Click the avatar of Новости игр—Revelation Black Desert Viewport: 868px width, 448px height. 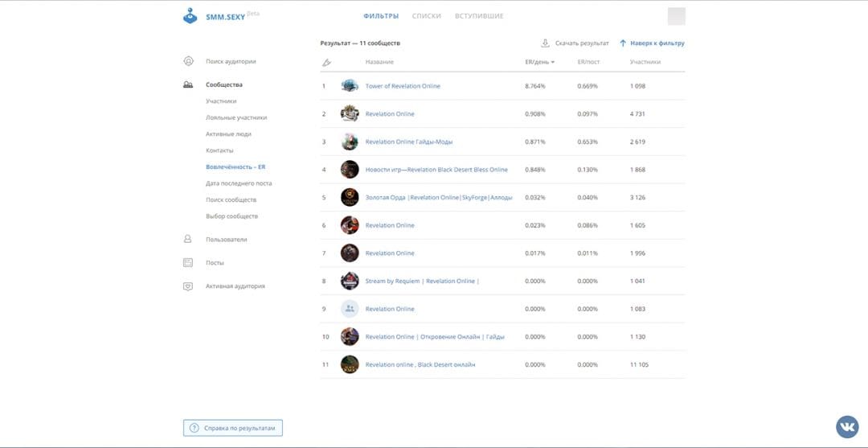coord(350,170)
